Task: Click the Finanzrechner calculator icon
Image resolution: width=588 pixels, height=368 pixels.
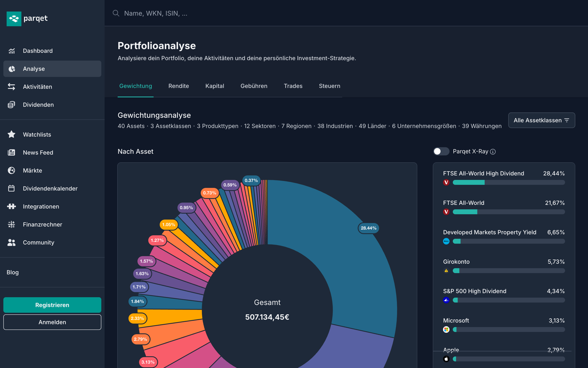Action: [12, 224]
